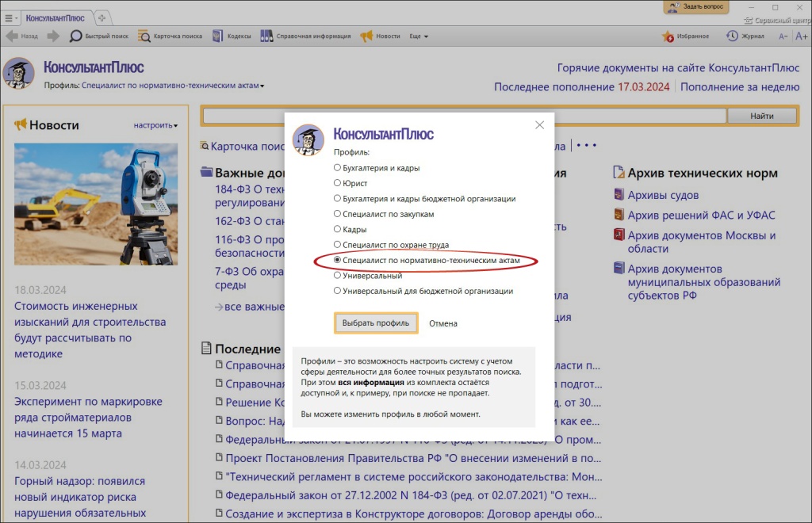Open 7-ФЗ Об охране окружающей среды link

[249, 278]
